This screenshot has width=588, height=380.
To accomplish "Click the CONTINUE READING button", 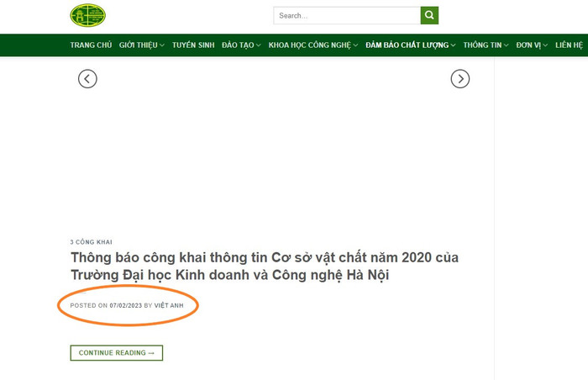I will [116, 353].
